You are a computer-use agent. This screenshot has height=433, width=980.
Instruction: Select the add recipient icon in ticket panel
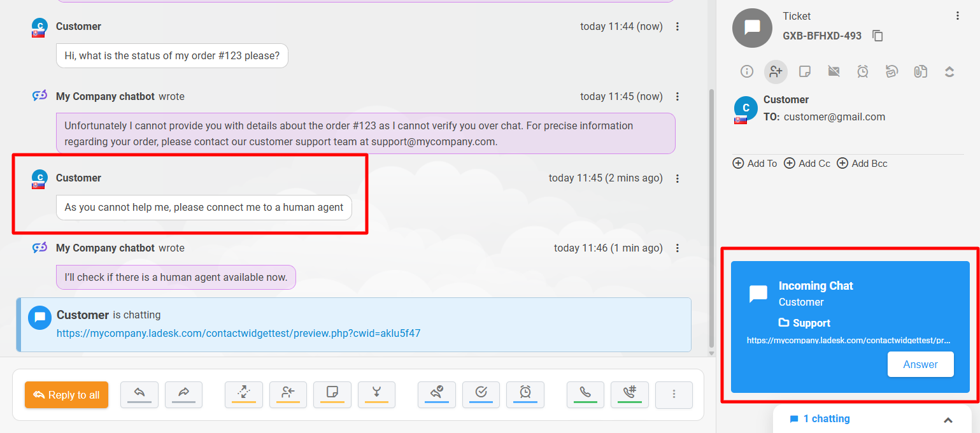(776, 71)
